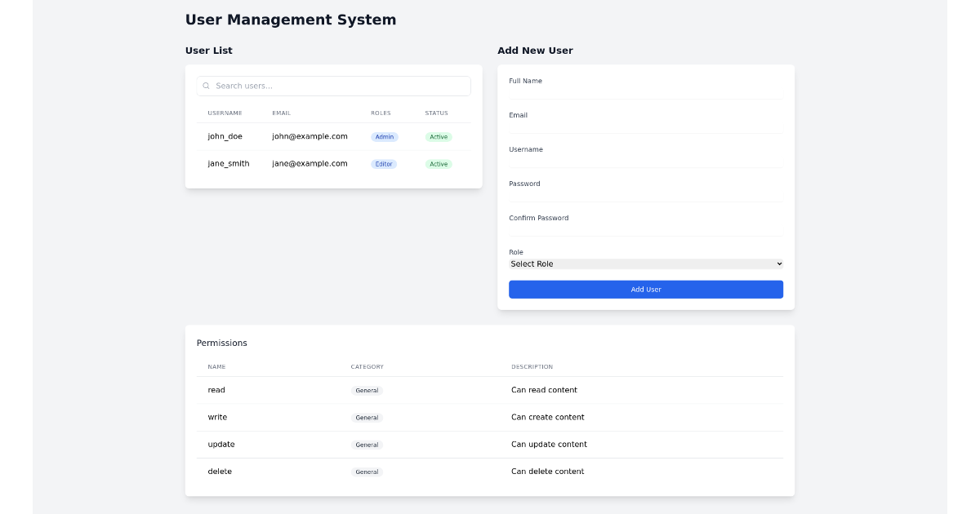The height and width of the screenshot is (514, 980).
Task: Click the Editor role badge for jane_smith
Action: [x=383, y=163]
